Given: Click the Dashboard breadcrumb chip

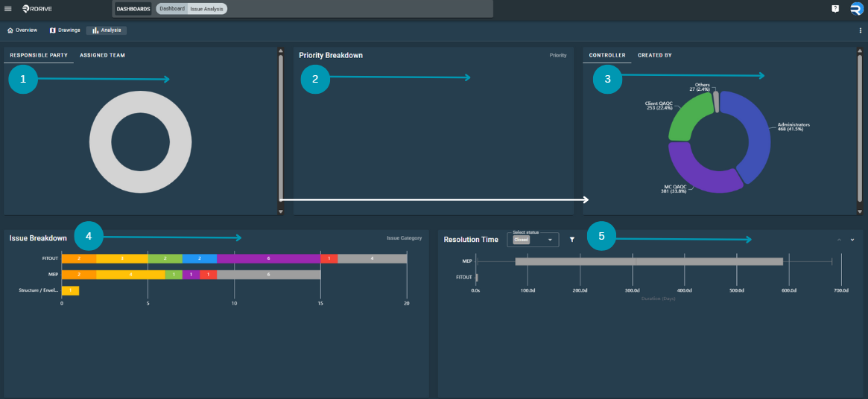Looking at the screenshot, I should [x=172, y=9].
